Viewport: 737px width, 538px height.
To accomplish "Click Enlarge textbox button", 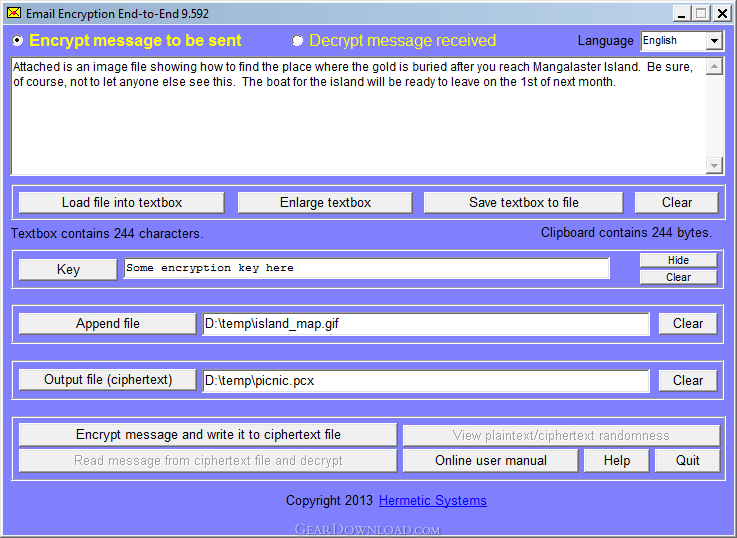I will pos(325,203).
